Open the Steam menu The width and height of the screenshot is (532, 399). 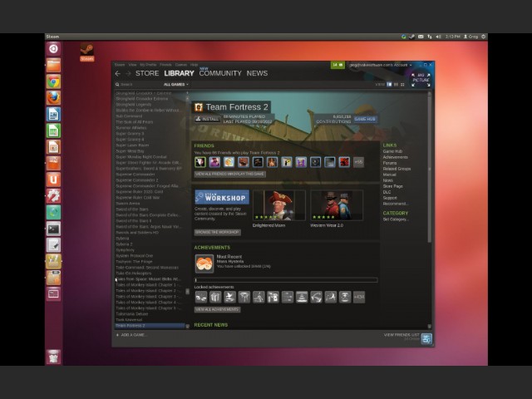click(x=120, y=65)
